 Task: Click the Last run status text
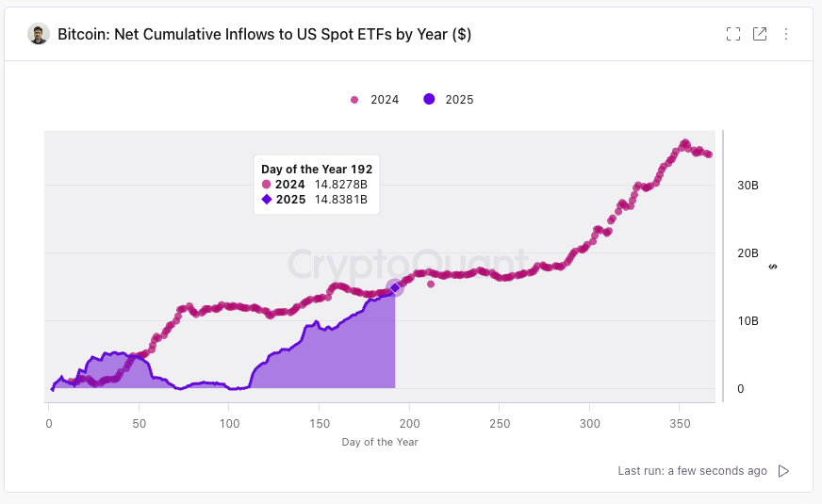pyautogui.click(x=692, y=471)
